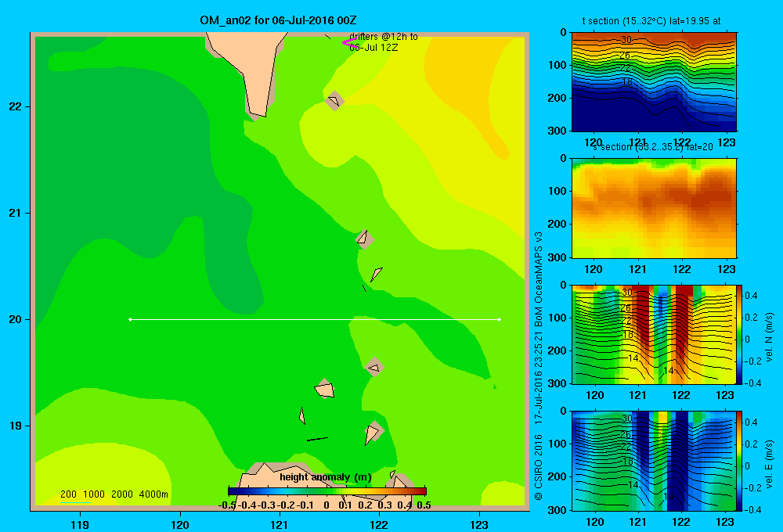Click the 'height anomaly (m)' label

pos(326,477)
